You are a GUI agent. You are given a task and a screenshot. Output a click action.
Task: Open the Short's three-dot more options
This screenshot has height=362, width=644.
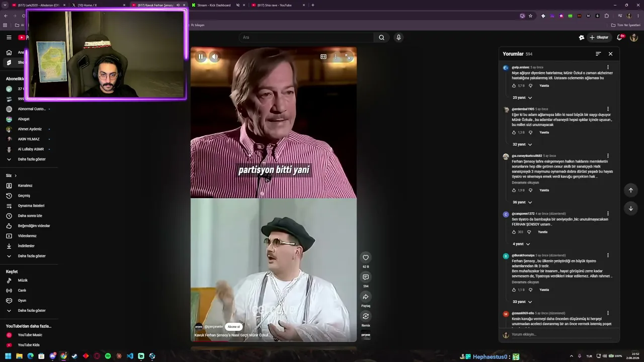click(x=336, y=57)
